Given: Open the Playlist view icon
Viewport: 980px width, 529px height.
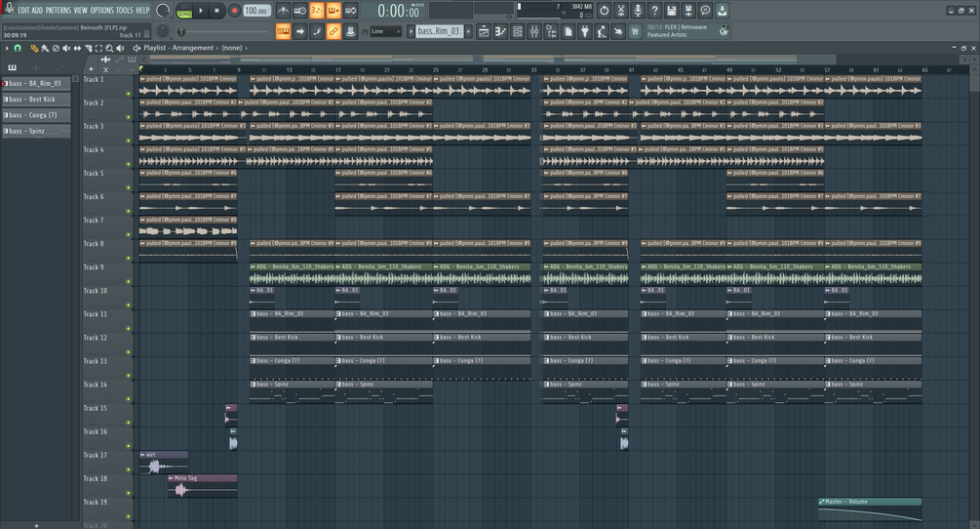Looking at the screenshot, I should click(x=484, y=31).
